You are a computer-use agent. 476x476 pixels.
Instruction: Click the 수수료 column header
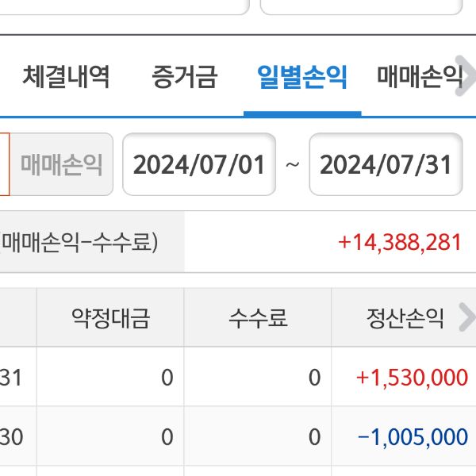(x=258, y=319)
